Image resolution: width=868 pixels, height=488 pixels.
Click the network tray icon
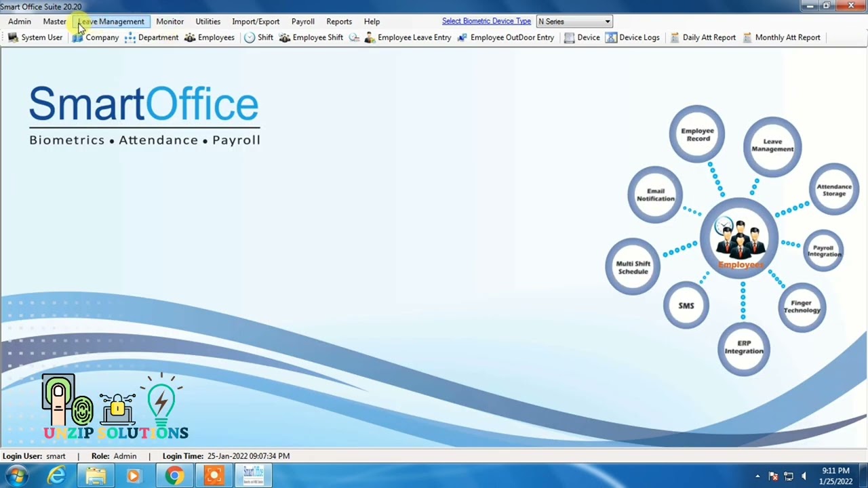789,476
